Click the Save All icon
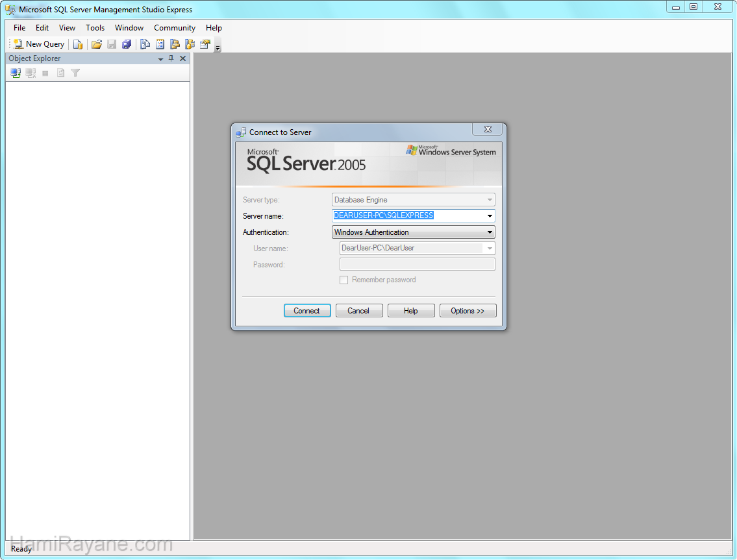 (x=127, y=44)
